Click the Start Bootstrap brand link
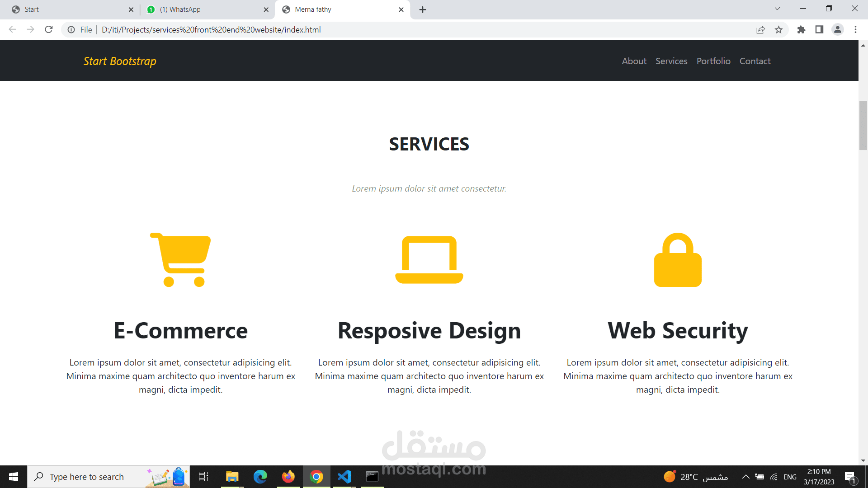Image resolution: width=868 pixels, height=488 pixels. tap(120, 61)
